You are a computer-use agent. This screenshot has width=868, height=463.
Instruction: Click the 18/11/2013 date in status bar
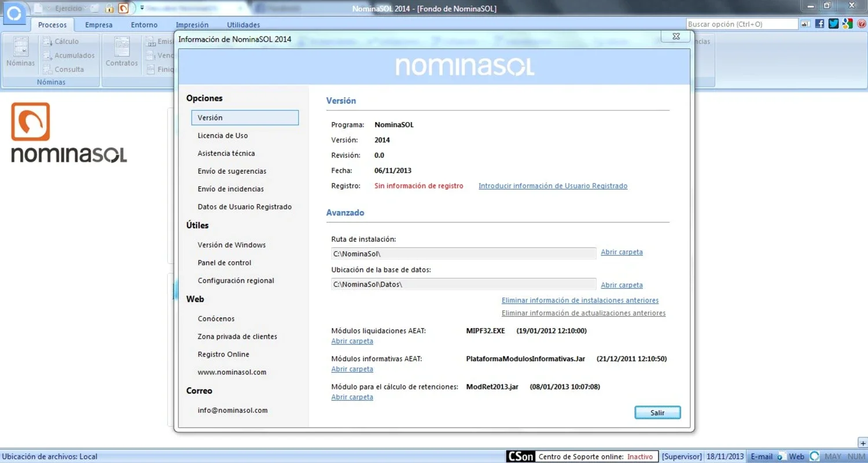pos(724,457)
